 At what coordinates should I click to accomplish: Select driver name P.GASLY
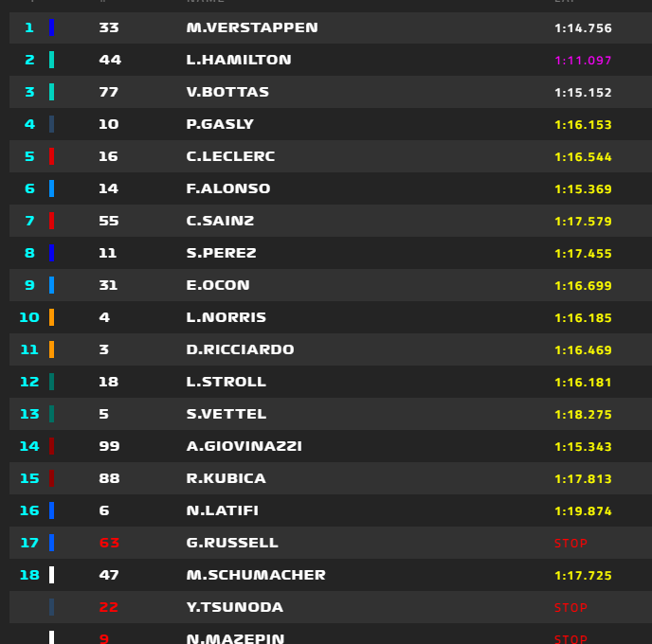click(x=220, y=124)
